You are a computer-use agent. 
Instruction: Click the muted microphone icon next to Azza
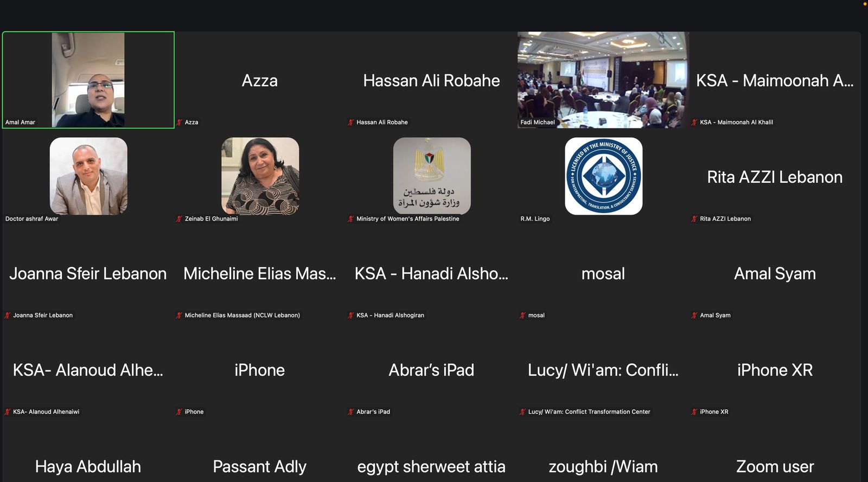(179, 123)
